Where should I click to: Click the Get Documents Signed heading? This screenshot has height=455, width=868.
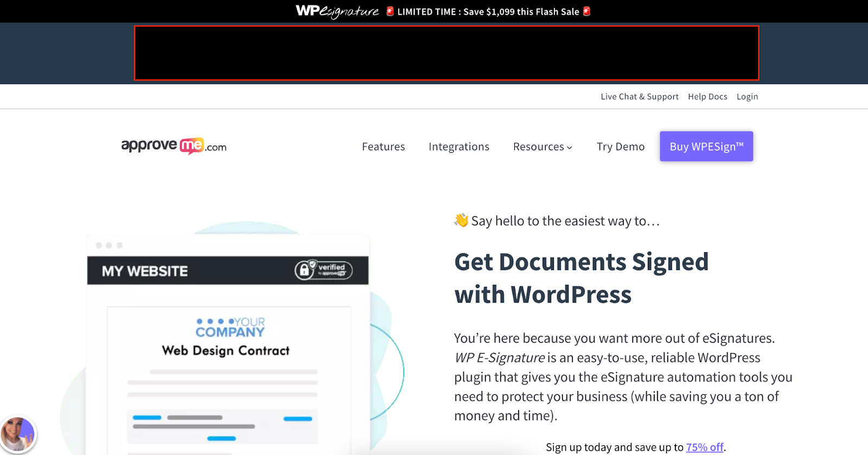(x=582, y=278)
